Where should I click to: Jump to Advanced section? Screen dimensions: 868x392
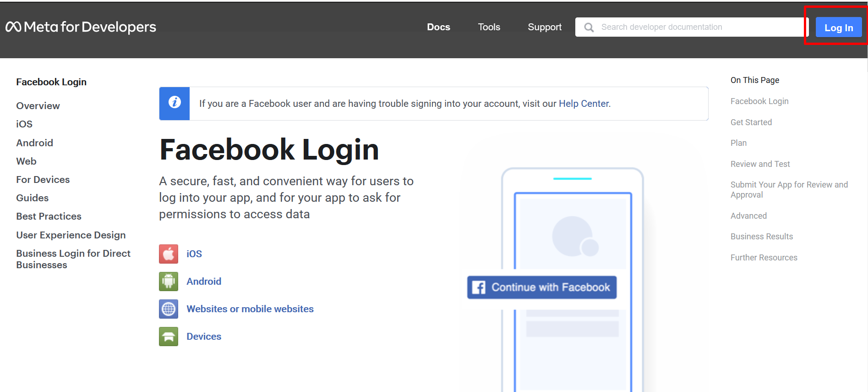(x=748, y=216)
